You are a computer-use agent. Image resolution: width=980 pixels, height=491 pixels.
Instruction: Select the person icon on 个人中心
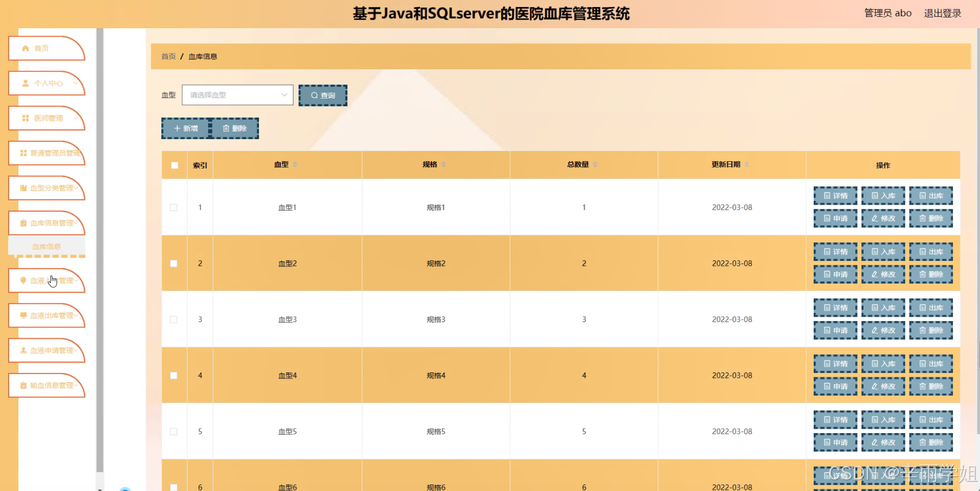click(x=25, y=83)
